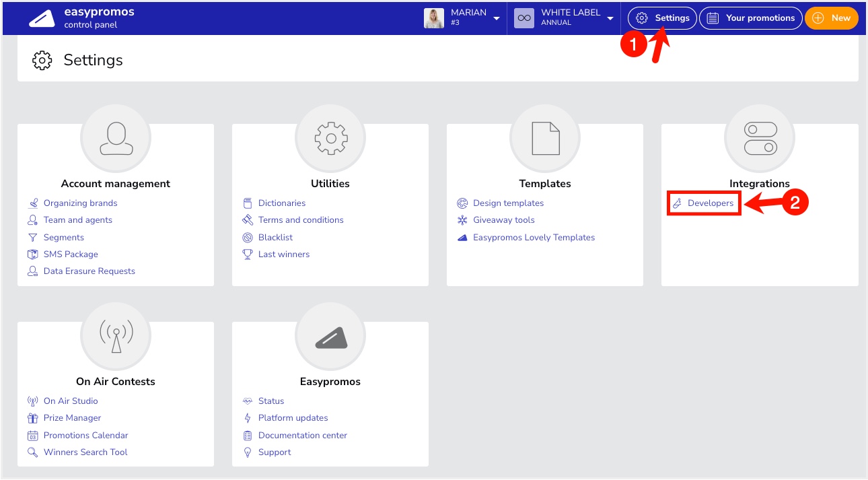The height and width of the screenshot is (480, 868).
Task: Open Prize Manager link
Action: click(x=72, y=418)
